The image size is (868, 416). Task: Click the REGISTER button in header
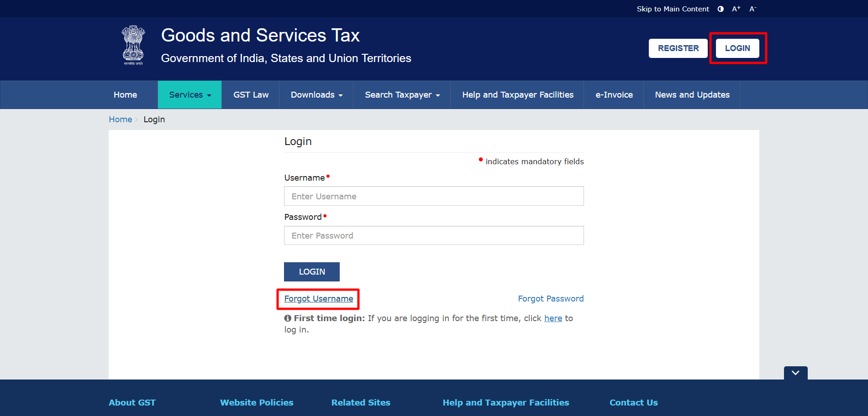click(678, 48)
